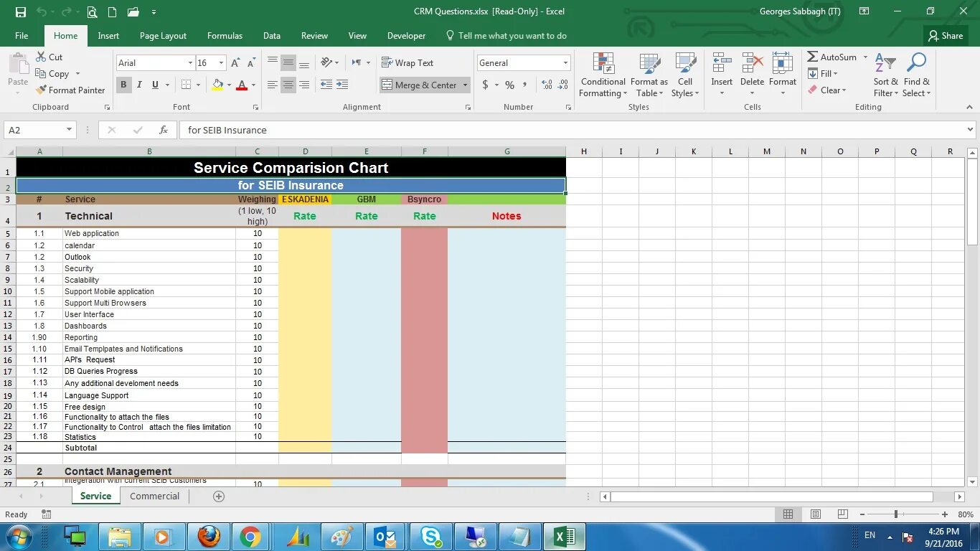Switch to Page Layout view in the status bar
This screenshot has height=551, width=980.
point(816,514)
